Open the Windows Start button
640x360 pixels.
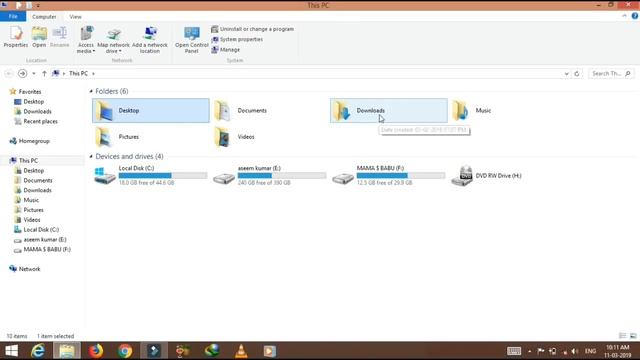point(11,351)
